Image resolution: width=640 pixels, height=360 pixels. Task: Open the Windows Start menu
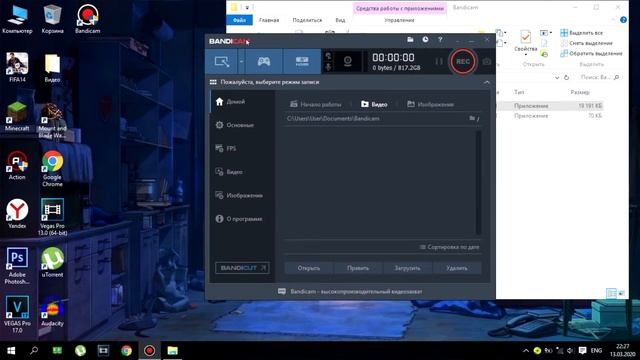[11, 350]
